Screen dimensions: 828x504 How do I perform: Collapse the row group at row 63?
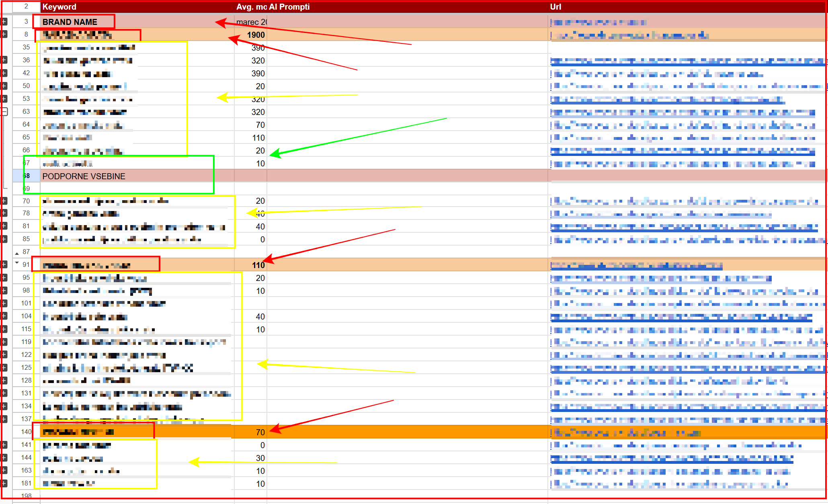[x=4, y=112]
